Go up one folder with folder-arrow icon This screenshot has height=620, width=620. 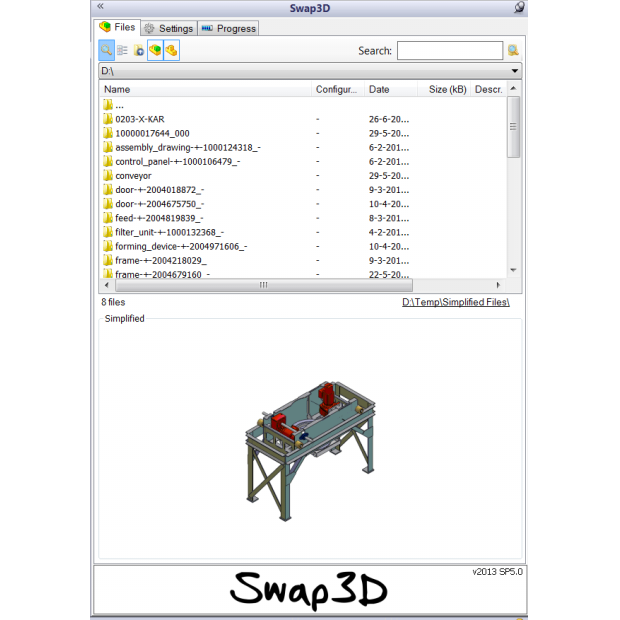[x=138, y=50]
